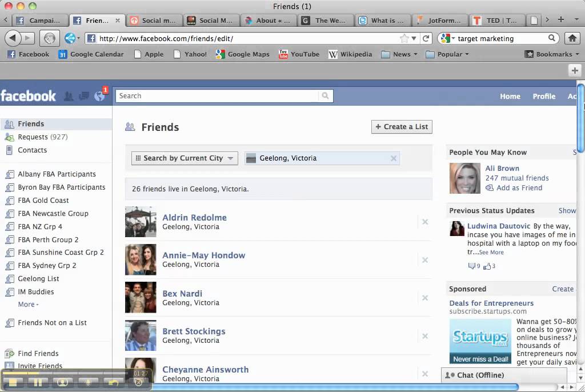Click the globe icon in navigation toolbar
Viewport: 585px width, 392px height.
pyautogui.click(x=50, y=38)
